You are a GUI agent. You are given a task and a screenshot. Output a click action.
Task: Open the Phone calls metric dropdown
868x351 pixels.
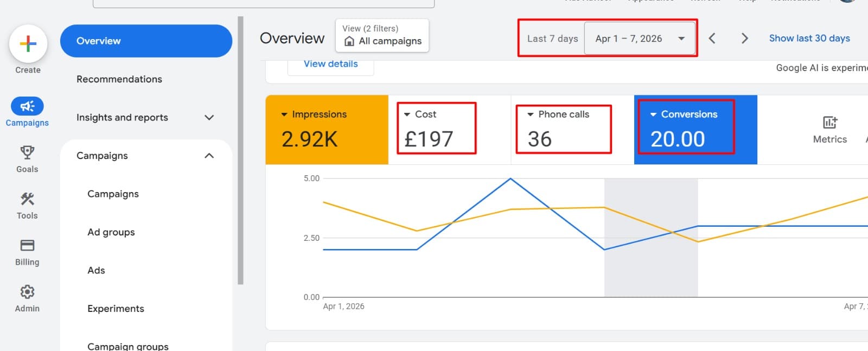(558, 114)
